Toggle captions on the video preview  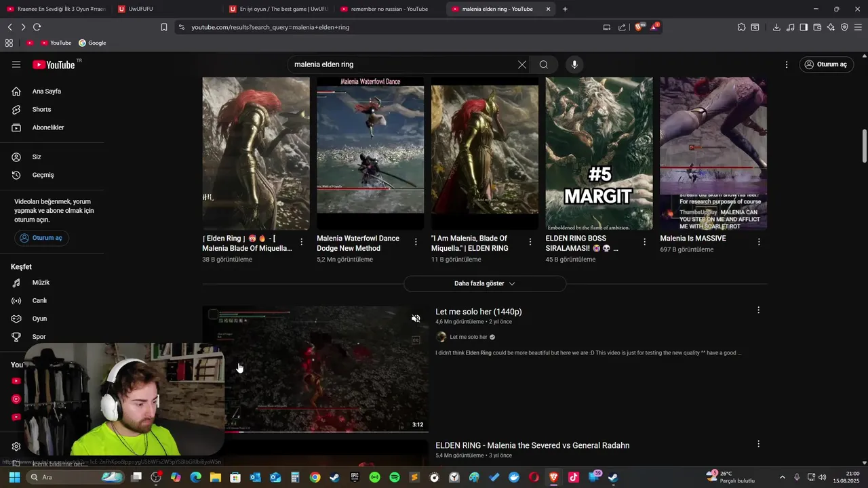tap(416, 340)
